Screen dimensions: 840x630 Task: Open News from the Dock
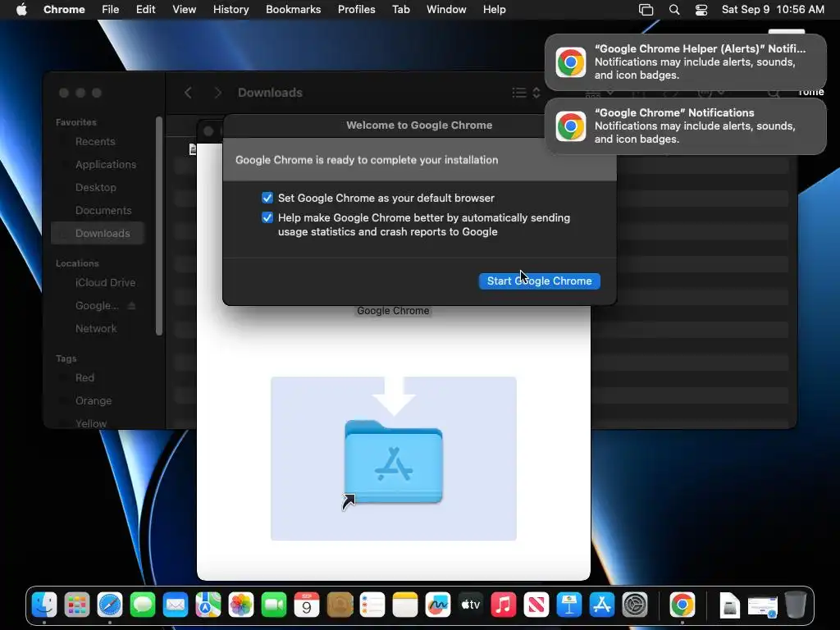(536, 605)
